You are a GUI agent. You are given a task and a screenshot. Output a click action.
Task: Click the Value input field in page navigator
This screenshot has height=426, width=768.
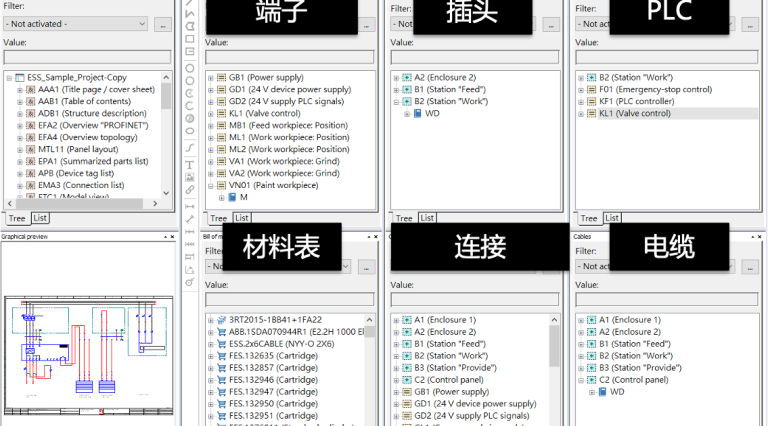point(88,57)
